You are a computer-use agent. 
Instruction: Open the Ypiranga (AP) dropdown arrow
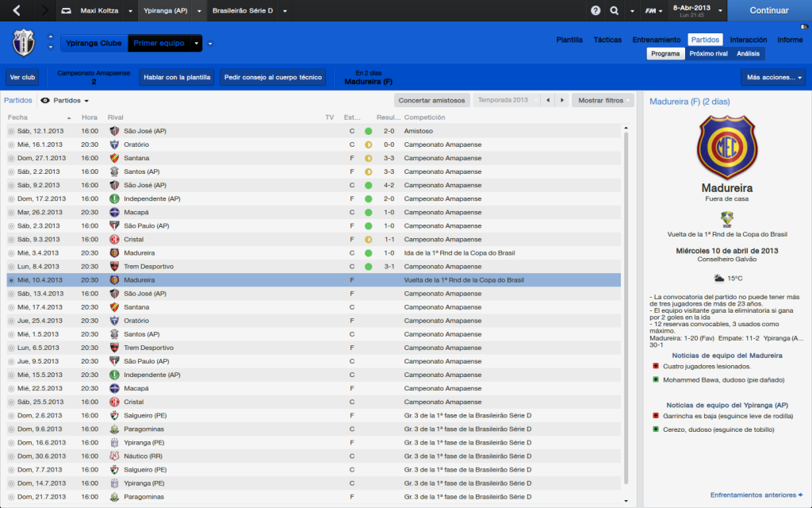tap(199, 11)
